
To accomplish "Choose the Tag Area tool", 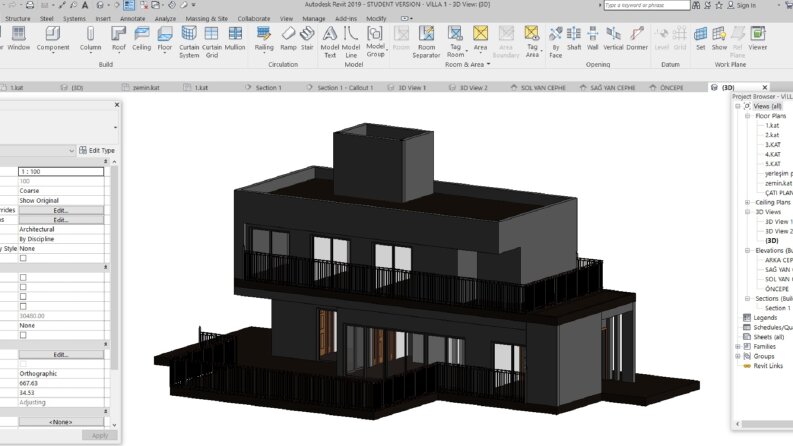I will click(532, 42).
